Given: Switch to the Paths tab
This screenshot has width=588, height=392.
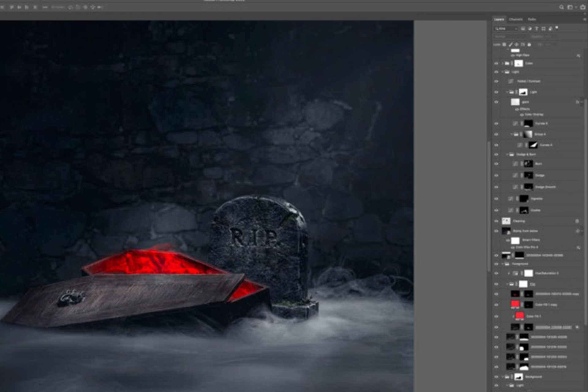Looking at the screenshot, I should click(x=532, y=19).
